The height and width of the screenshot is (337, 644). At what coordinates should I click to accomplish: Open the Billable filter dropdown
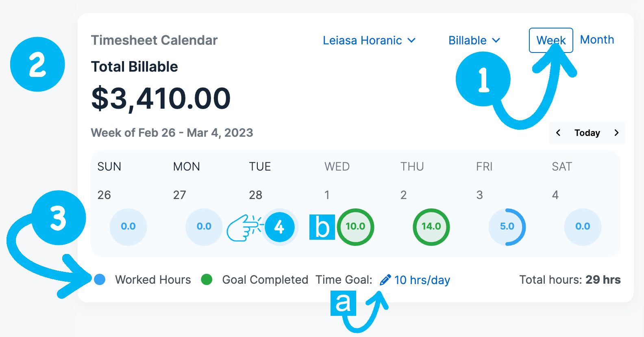[x=467, y=40]
